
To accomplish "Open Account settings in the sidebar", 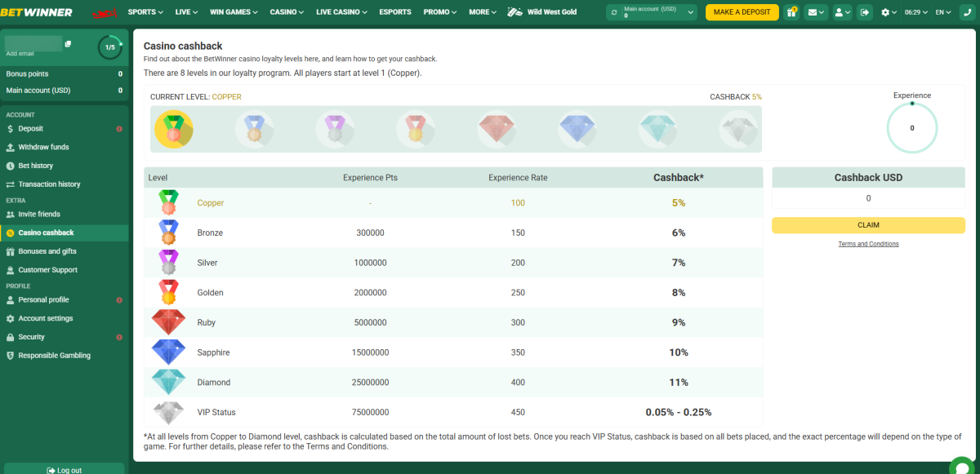I will (65, 318).
